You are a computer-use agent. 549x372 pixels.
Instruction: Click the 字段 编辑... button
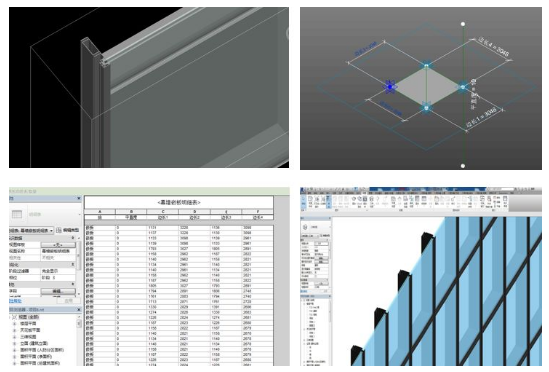[x=58, y=291]
